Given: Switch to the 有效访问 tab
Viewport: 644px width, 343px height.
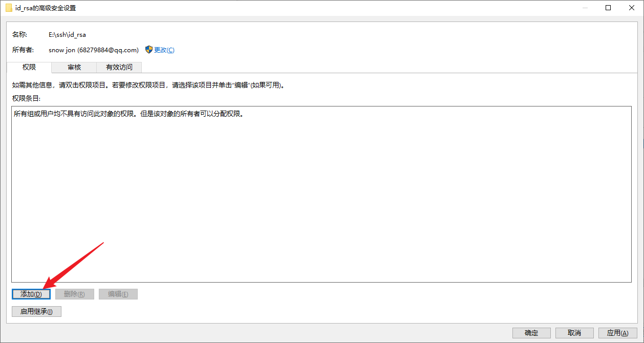Looking at the screenshot, I should coord(118,67).
